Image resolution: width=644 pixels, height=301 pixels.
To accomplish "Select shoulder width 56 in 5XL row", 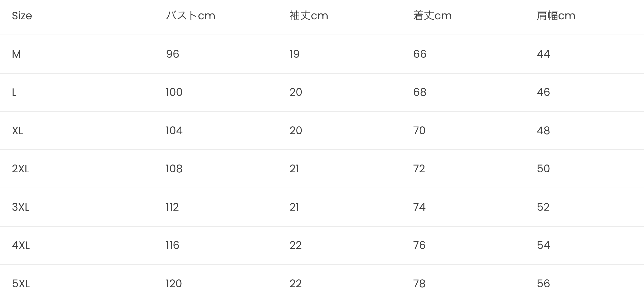I will tap(544, 284).
